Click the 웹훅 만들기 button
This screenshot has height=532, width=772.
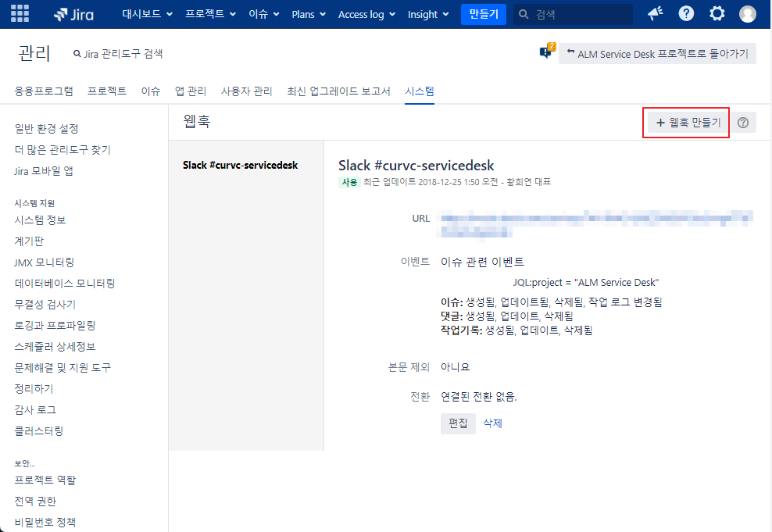[688, 123]
